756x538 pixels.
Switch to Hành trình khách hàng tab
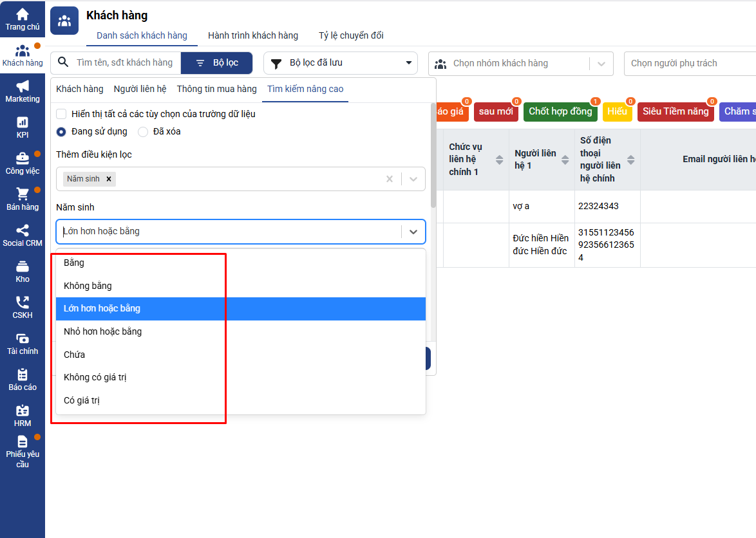click(x=252, y=35)
